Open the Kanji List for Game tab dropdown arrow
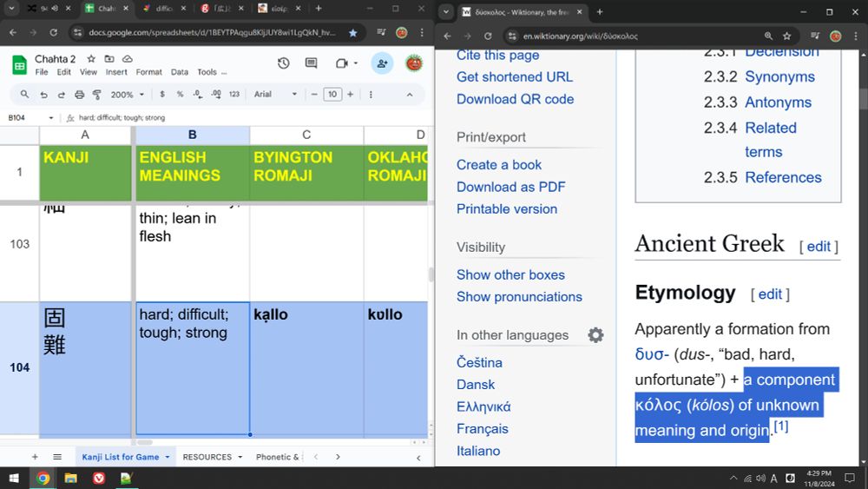Screen dimensions: 868x489 point(167,457)
